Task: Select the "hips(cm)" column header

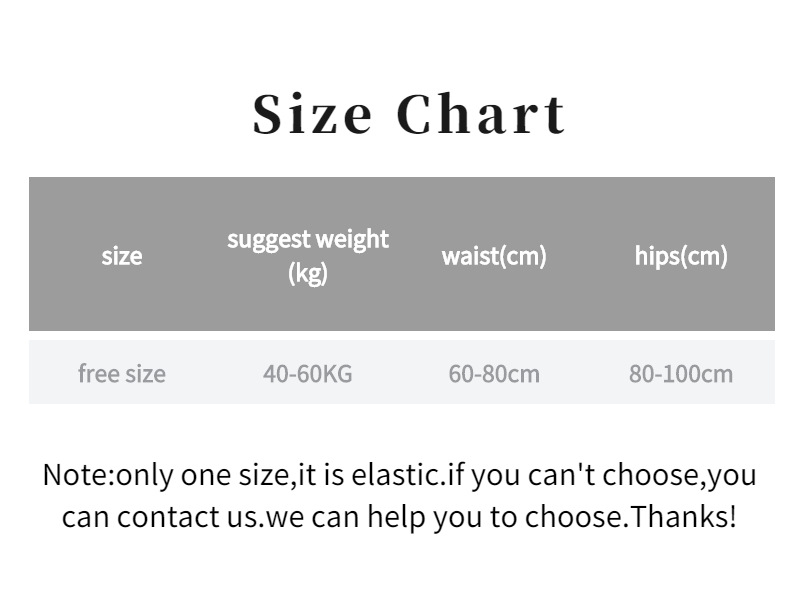Action: point(681,256)
